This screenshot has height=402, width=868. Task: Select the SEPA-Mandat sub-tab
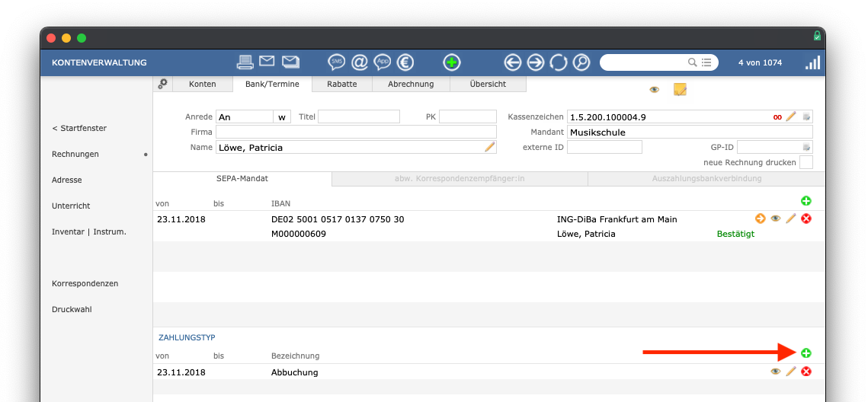coord(242,179)
